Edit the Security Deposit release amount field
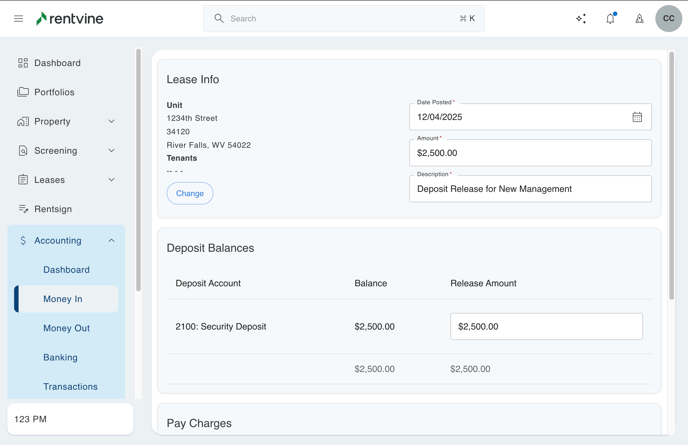 pyautogui.click(x=546, y=326)
